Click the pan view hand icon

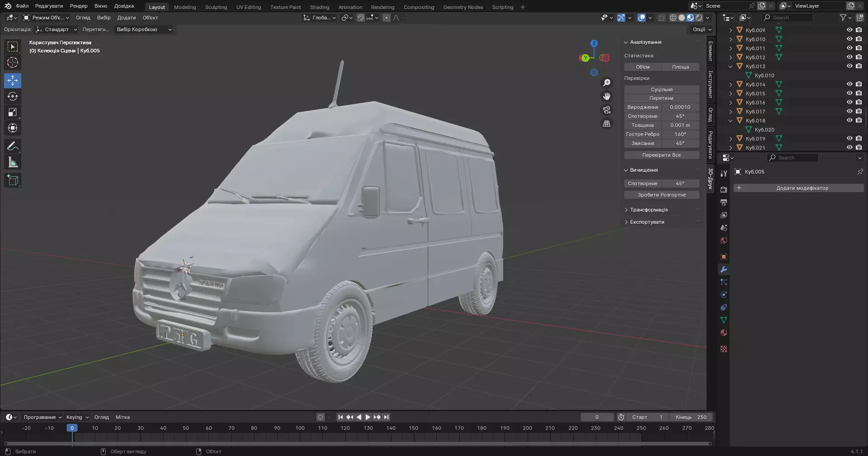tap(607, 96)
